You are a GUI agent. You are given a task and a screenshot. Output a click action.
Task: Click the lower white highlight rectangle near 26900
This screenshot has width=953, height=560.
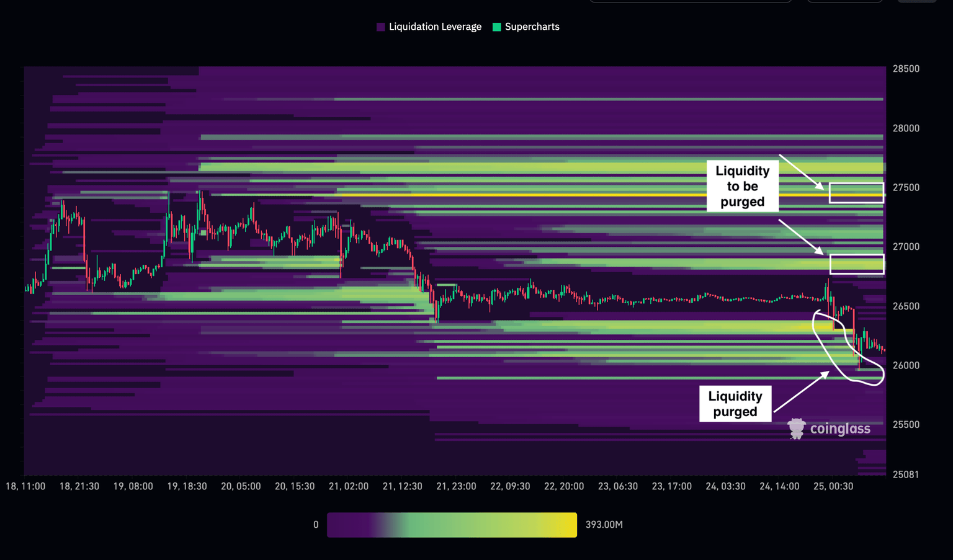click(x=856, y=263)
